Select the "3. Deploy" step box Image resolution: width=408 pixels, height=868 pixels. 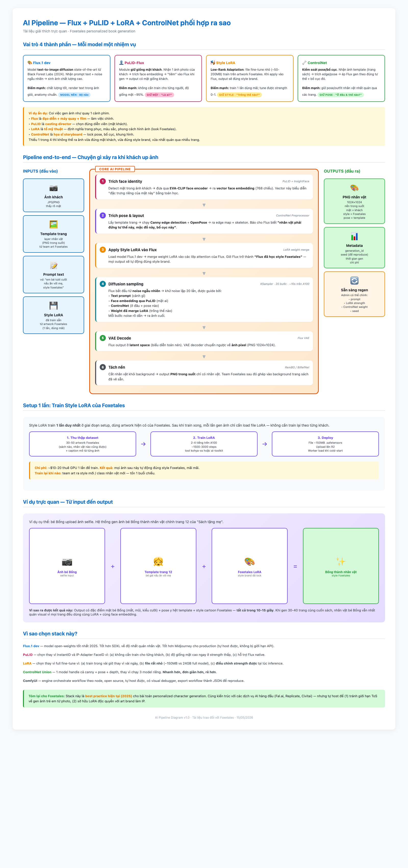point(325,444)
